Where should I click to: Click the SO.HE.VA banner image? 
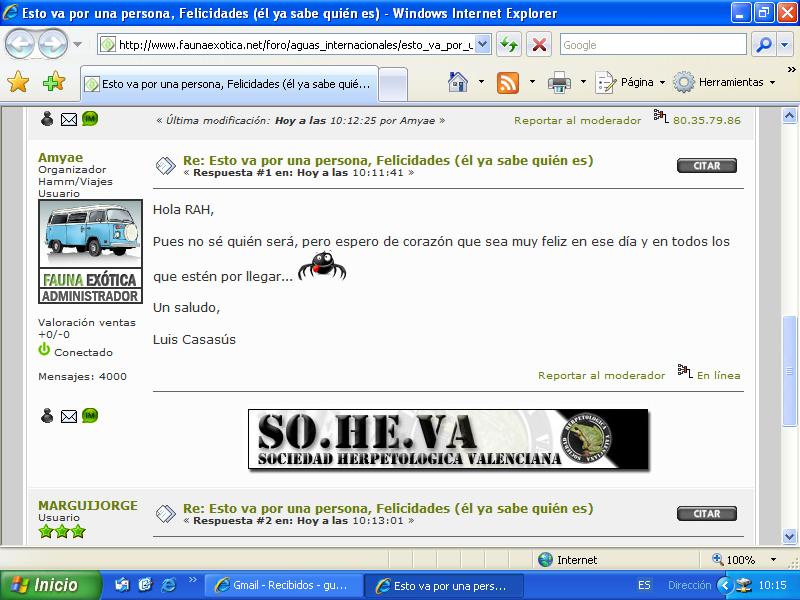click(x=448, y=440)
